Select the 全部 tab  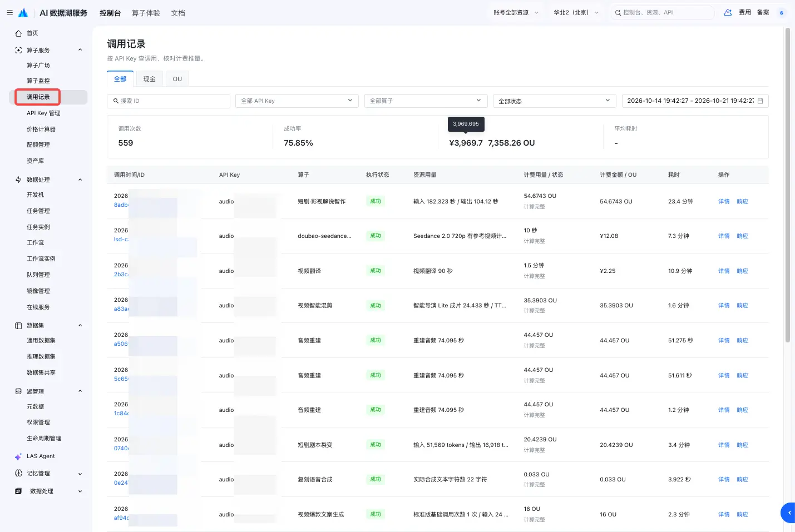tap(120, 79)
